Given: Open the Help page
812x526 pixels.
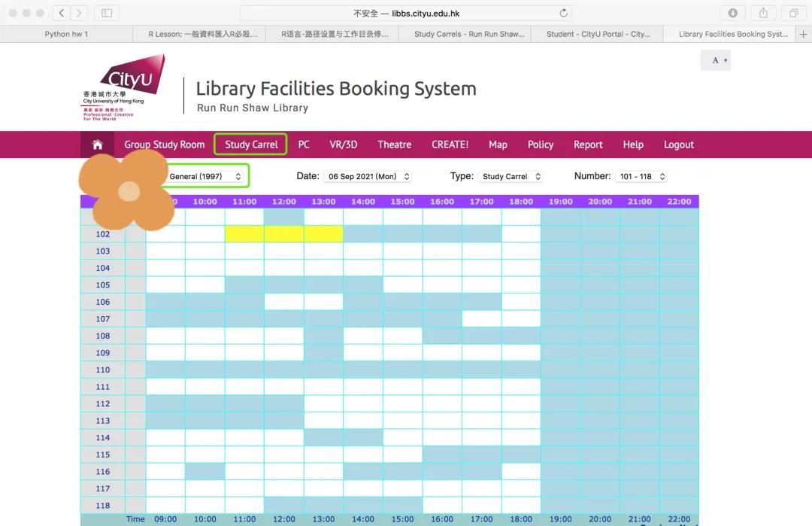Looking at the screenshot, I should click(633, 144).
